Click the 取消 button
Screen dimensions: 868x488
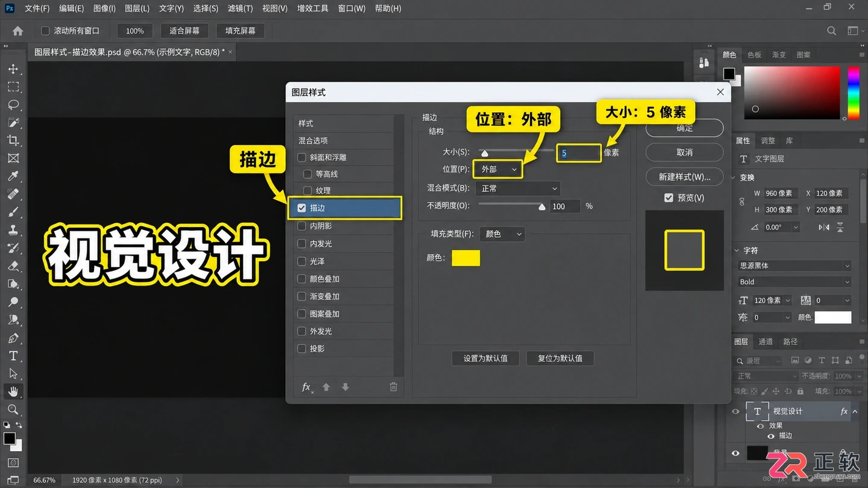point(684,152)
